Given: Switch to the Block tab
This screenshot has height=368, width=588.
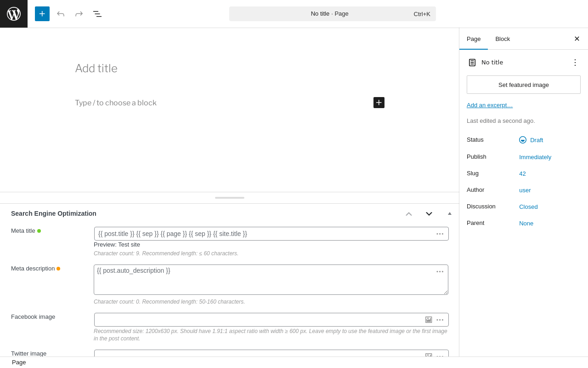Looking at the screenshot, I should coord(503,39).
